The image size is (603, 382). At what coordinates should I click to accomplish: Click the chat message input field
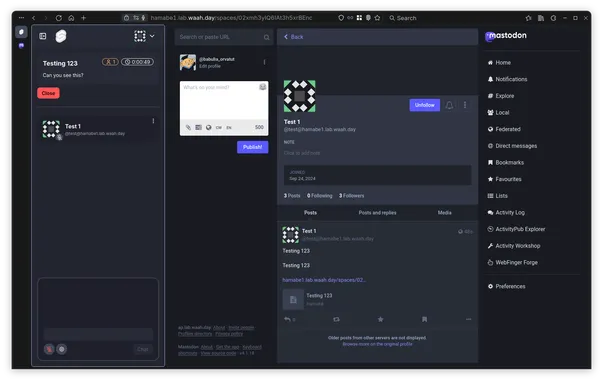coord(98,334)
